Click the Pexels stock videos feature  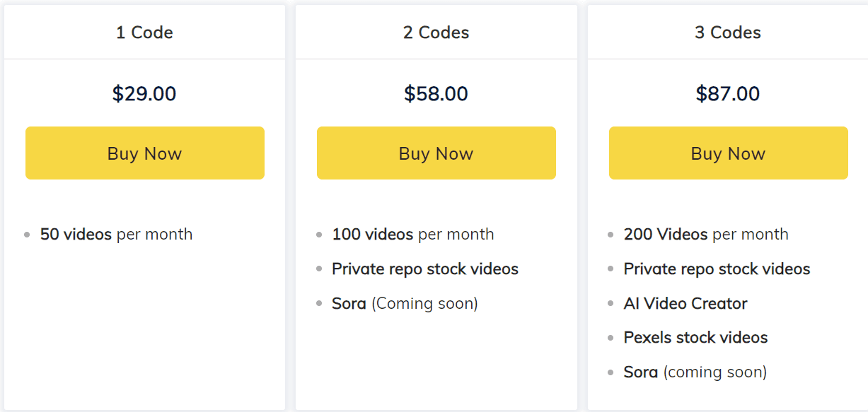pos(695,337)
